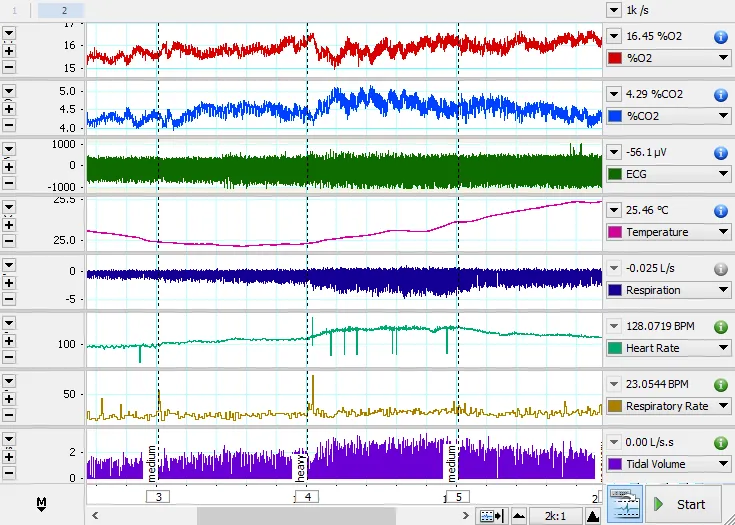Toggle the scroll/review mode button near 2k:1
The height and width of the screenshot is (525, 735).
[491, 516]
